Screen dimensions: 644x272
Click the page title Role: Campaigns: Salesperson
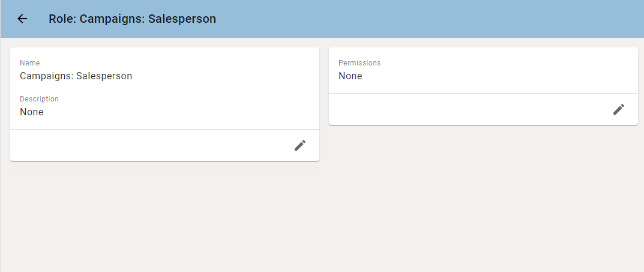tap(132, 19)
